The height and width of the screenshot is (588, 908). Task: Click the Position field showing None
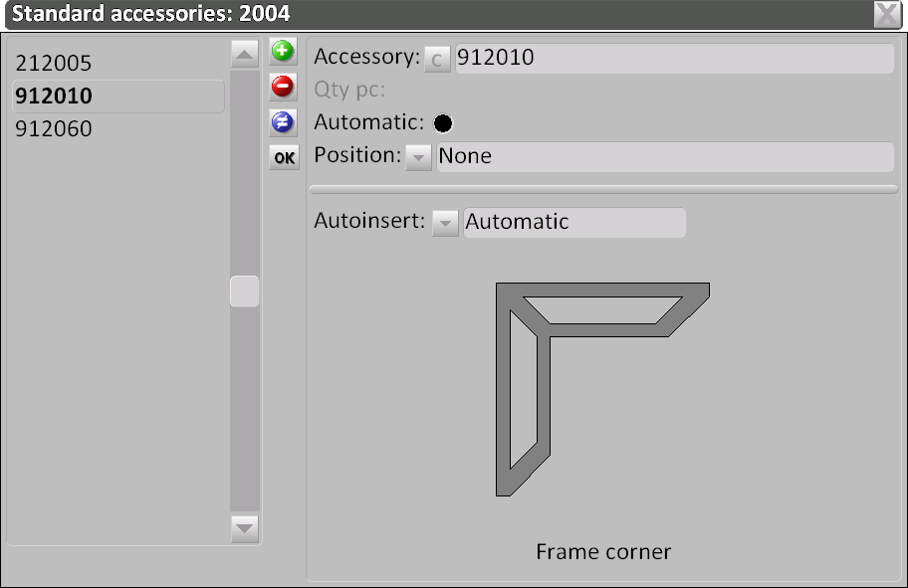665,157
